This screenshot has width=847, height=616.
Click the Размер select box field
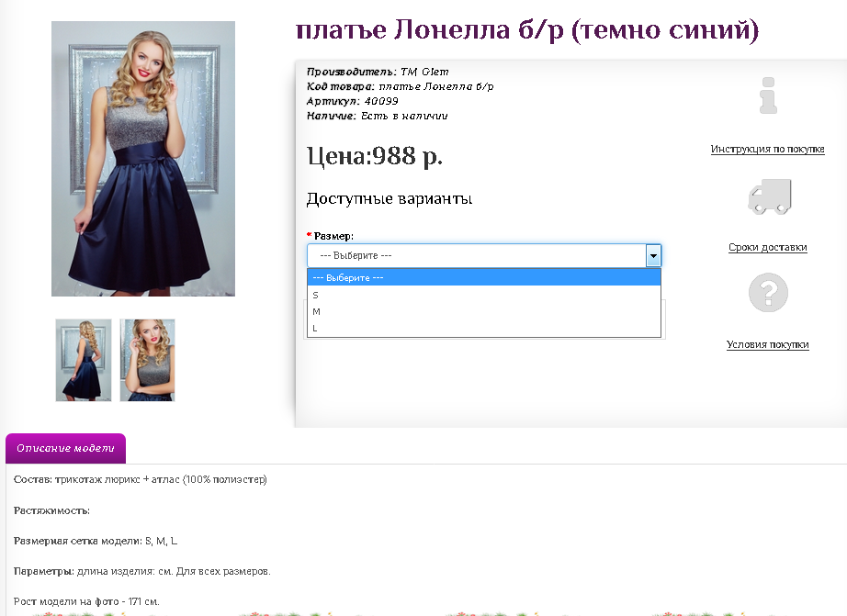(x=484, y=255)
